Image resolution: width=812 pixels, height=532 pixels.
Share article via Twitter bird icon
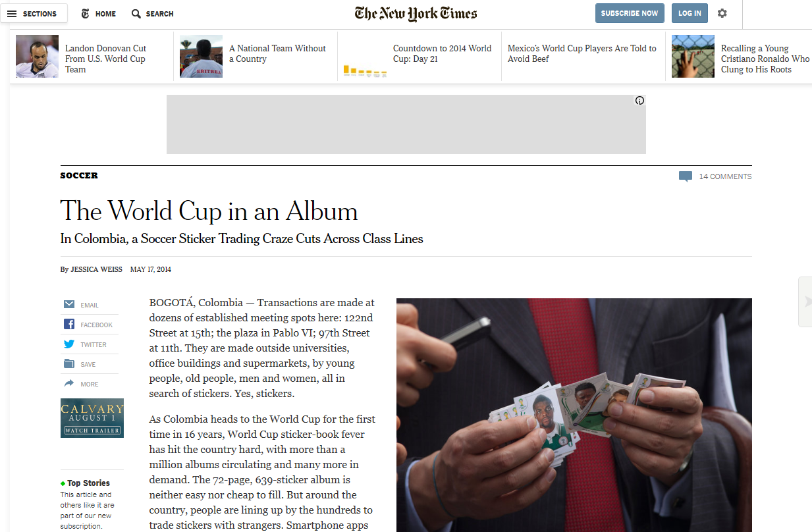point(69,344)
